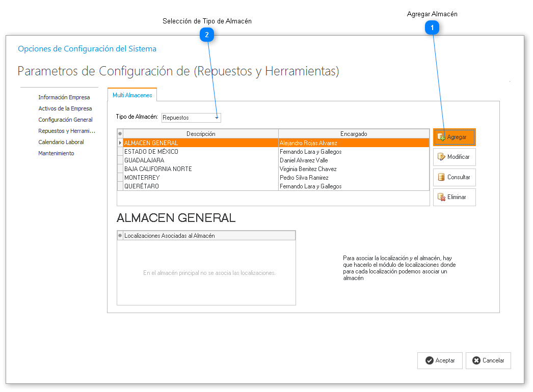The height and width of the screenshot is (392, 533).
Task: Click the Agregar button icon
Action: click(441, 137)
